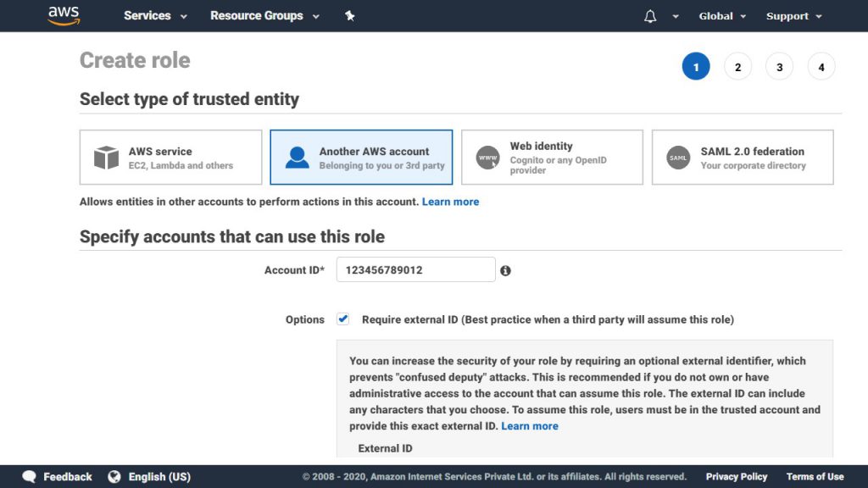
Task: Open the notifications bell icon
Action: coord(650,16)
